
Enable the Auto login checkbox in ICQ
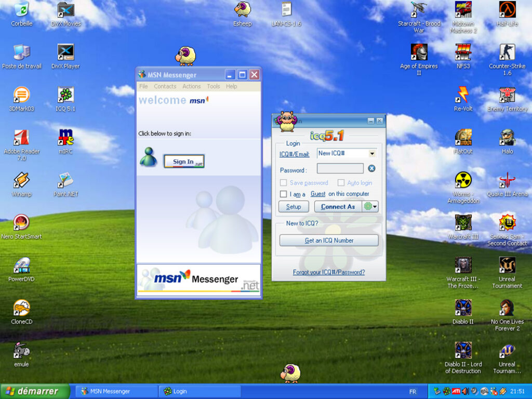coord(341,183)
